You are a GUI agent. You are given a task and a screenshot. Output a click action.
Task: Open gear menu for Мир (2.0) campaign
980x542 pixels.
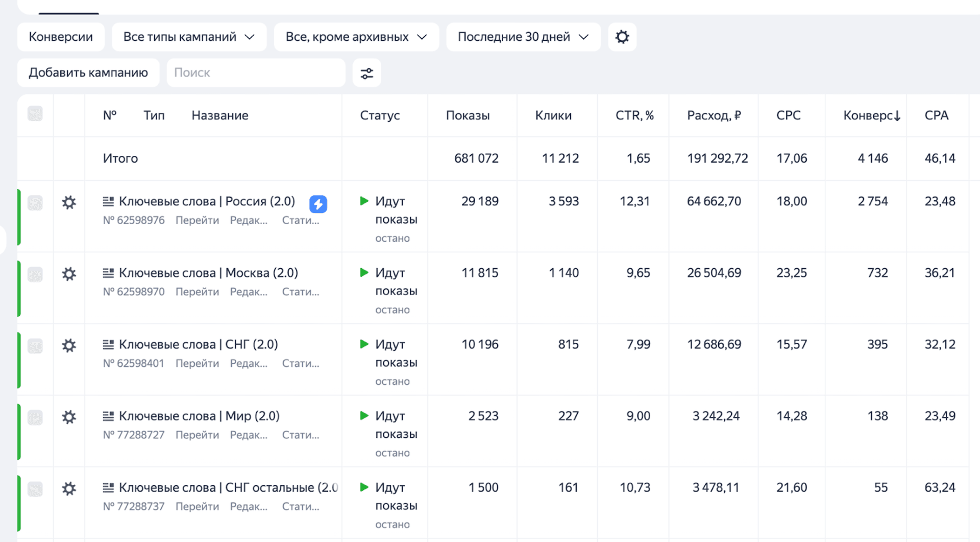point(69,417)
